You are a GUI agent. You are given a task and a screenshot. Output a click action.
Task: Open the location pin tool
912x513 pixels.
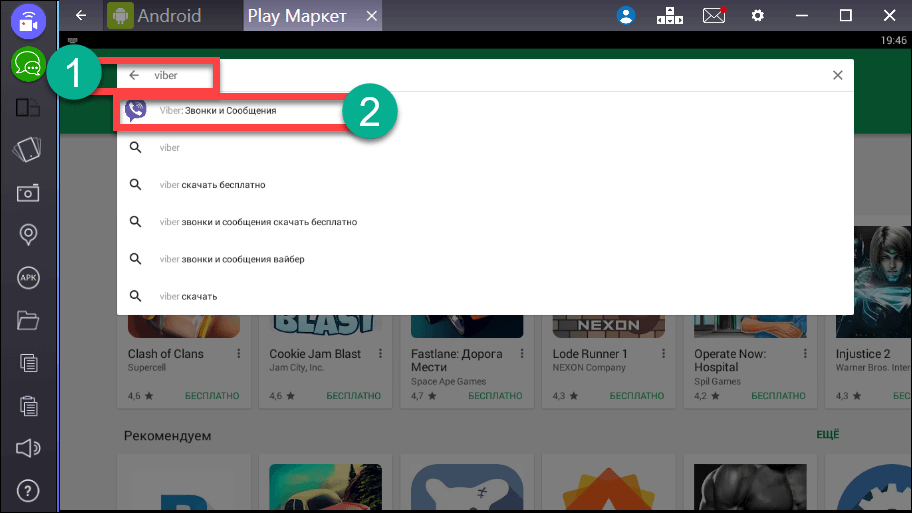click(x=28, y=235)
